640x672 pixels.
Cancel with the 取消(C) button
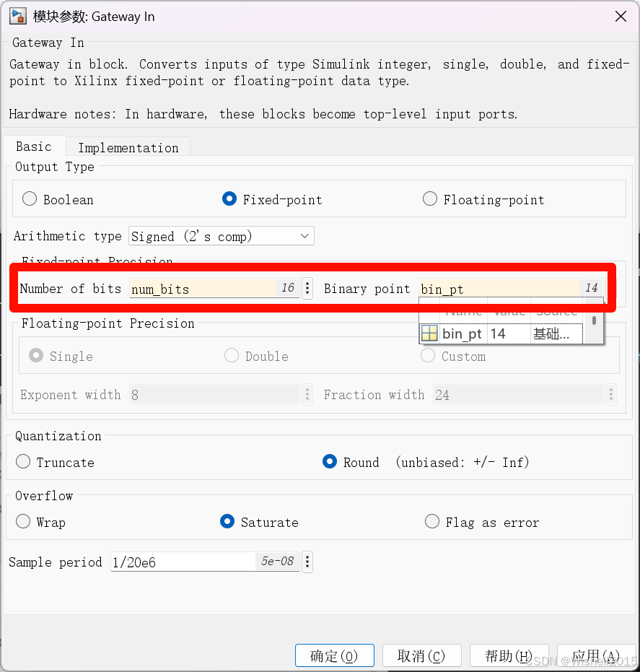[x=421, y=655]
